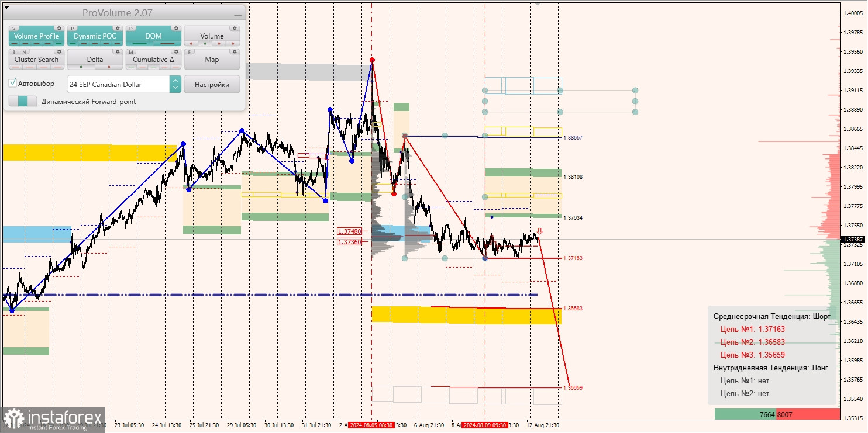Open Volume Profile gear settings

59,28
